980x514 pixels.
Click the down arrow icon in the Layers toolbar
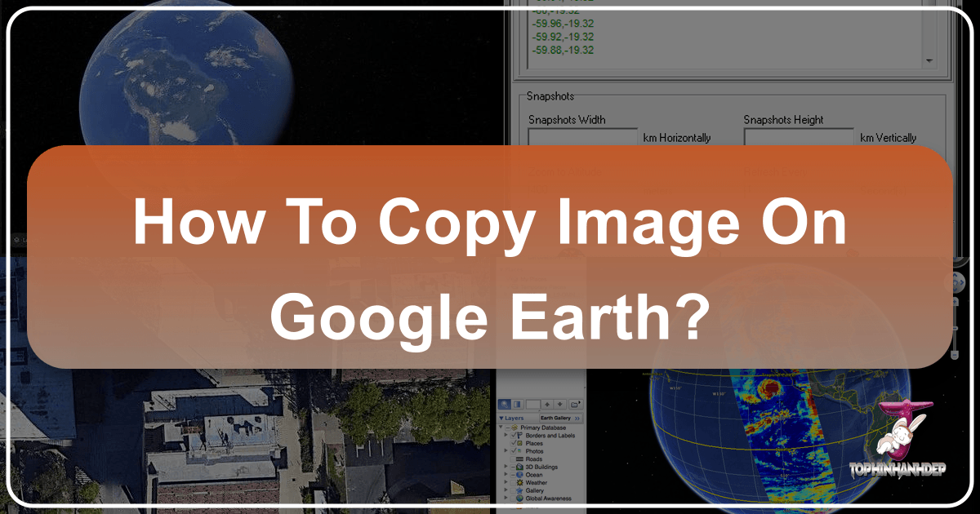559,404
